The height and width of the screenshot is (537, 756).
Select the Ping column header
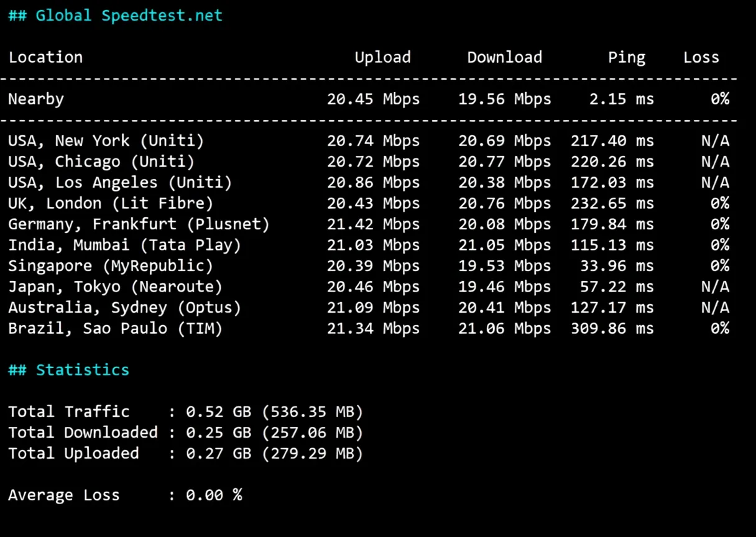pos(626,57)
